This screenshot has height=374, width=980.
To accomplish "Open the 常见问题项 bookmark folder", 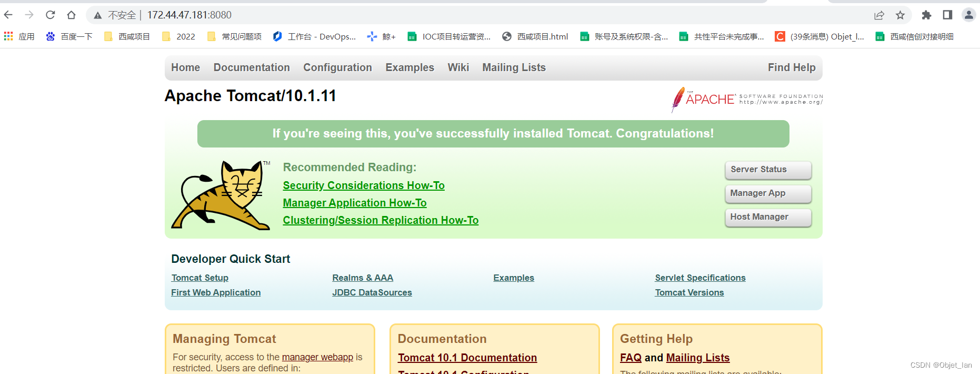I will pyautogui.click(x=234, y=36).
